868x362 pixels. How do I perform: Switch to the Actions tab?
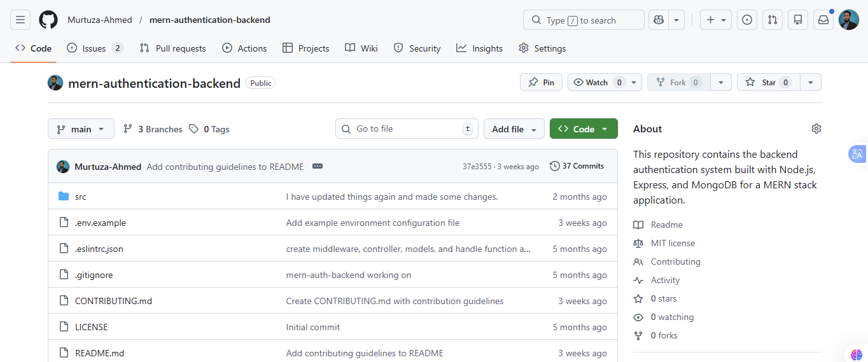pyautogui.click(x=245, y=48)
